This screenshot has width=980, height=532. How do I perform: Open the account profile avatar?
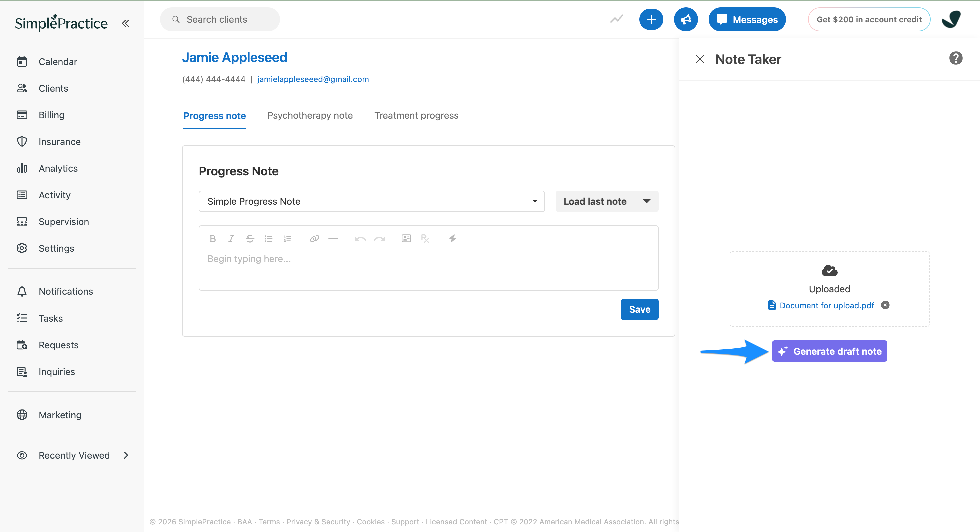point(951,19)
